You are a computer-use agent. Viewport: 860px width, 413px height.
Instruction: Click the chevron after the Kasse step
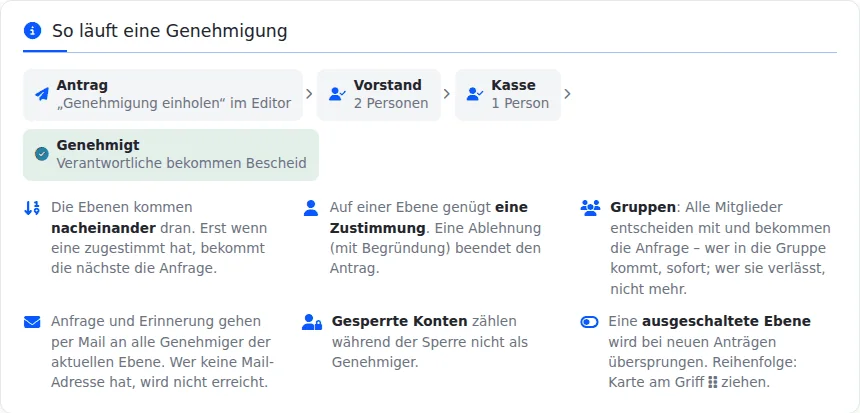pyautogui.click(x=568, y=94)
